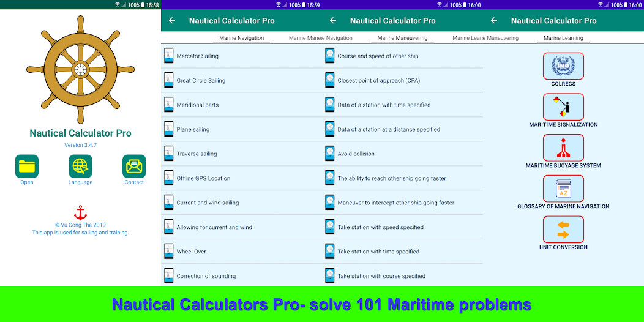
Task: Open Traverse sailing entry
Action: [x=241, y=154]
